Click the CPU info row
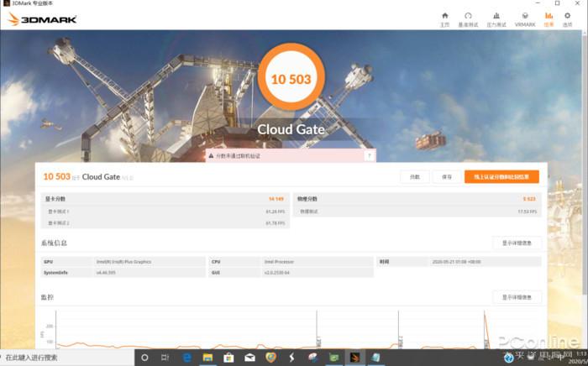This screenshot has width=588, height=366. (291, 262)
